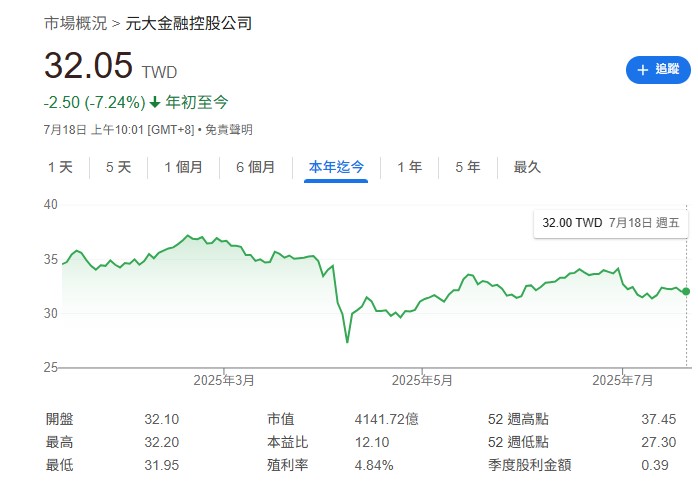This screenshot has width=698, height=489.
Task: Select the 本年迄今 tab
Action: coord(336,167)
